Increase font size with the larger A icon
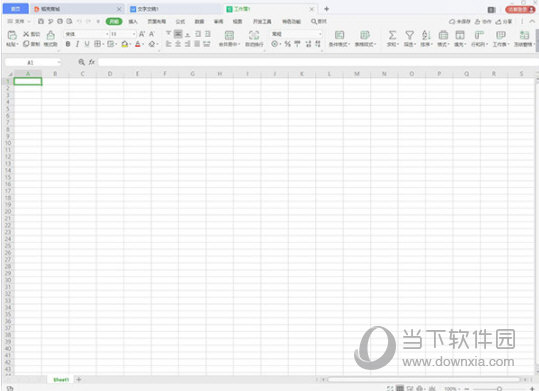Screen dimensions: 539x391 click(142, 34)
